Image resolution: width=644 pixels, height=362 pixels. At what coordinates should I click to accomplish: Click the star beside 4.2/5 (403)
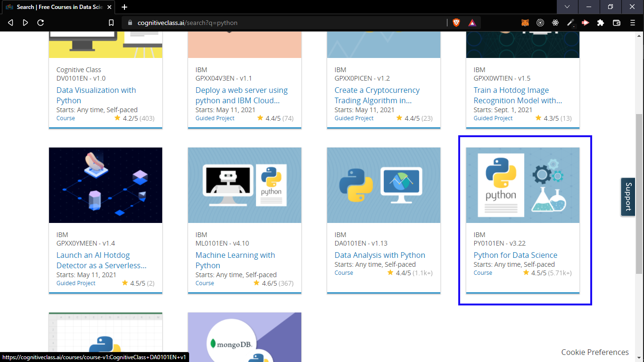pos(117,118)
